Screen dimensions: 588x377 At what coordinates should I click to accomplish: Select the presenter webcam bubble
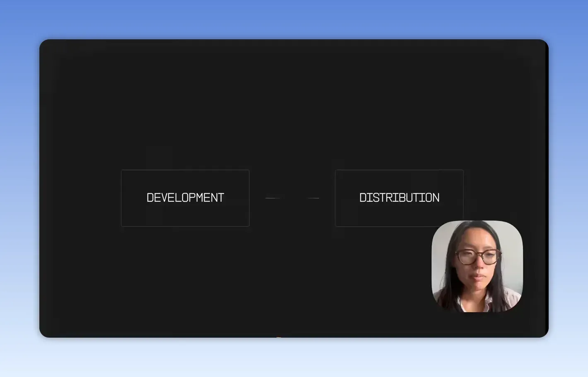tap(477, 266)
